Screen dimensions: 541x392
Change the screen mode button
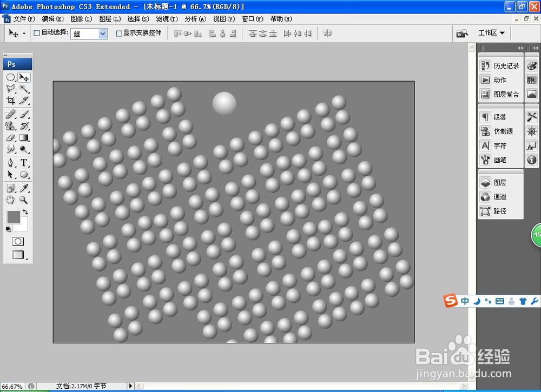18,255
